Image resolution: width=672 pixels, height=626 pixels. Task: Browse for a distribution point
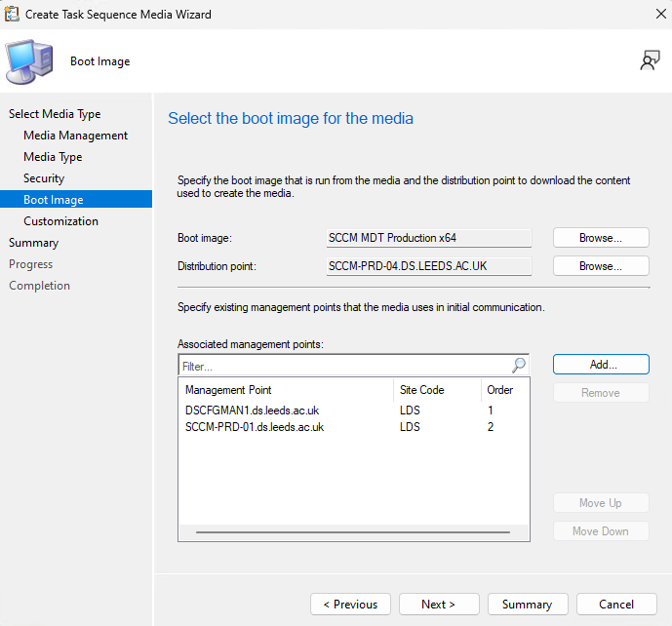coord(601,266)
